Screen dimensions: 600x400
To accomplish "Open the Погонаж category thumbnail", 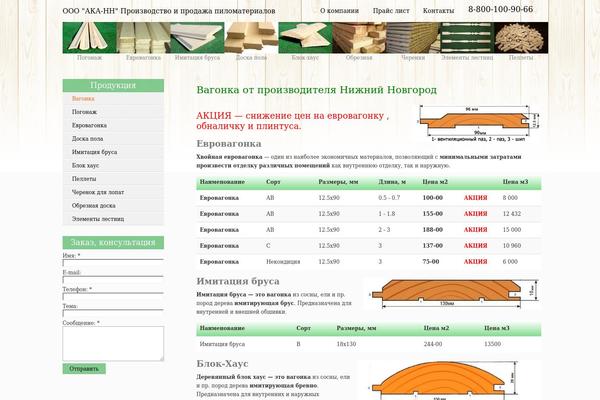I will (x=90, y=38).
